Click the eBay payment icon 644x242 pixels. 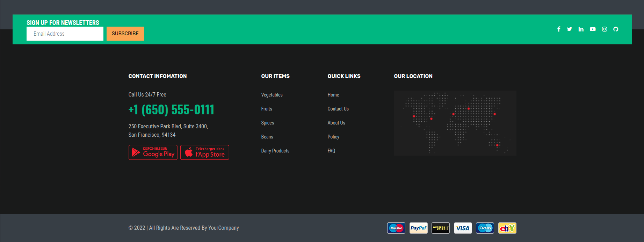[507, 228]
